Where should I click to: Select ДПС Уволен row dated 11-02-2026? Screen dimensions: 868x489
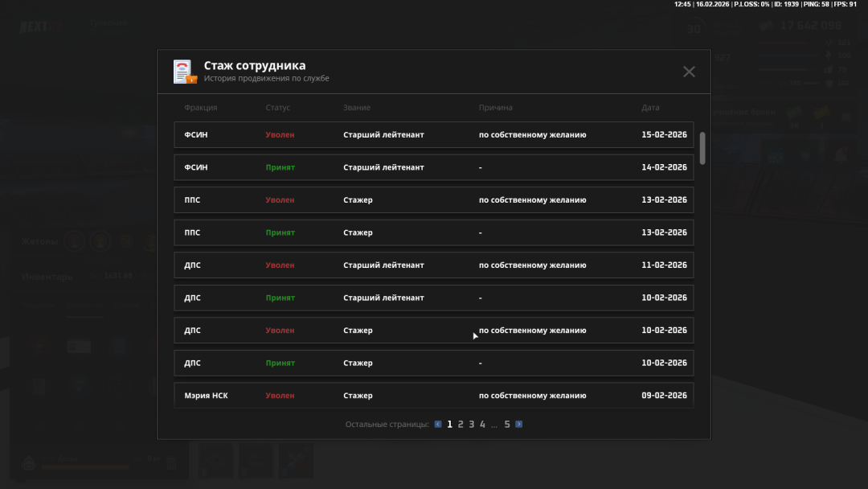tap(433, 265)
